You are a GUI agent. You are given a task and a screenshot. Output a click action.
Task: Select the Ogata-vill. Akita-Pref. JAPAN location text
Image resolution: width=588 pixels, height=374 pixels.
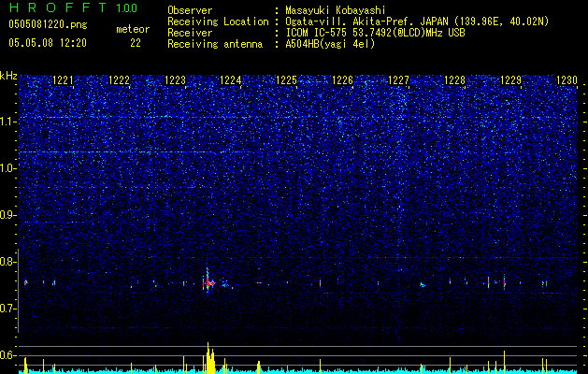coord(417,22)
